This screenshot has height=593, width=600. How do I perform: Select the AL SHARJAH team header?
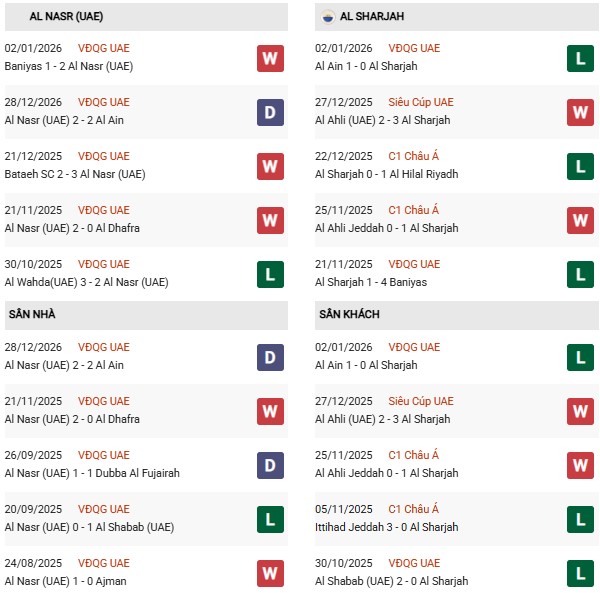pos(372,17)
